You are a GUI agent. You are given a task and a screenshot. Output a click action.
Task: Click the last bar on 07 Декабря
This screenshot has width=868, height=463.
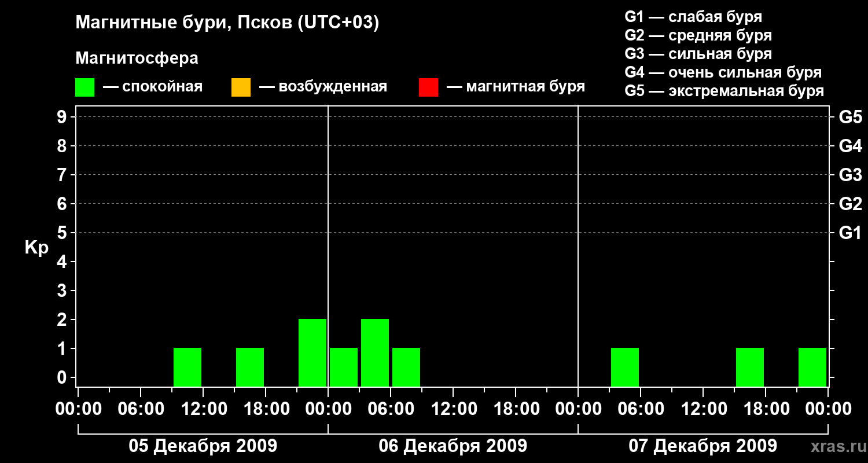pyautogui.click(x=812, y=367)
